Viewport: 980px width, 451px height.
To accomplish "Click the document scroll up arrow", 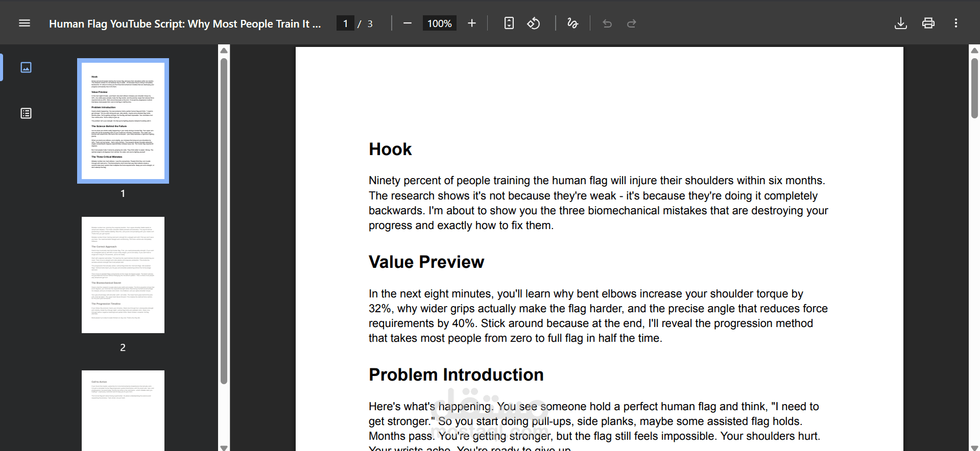I will [x=974, y=50].
